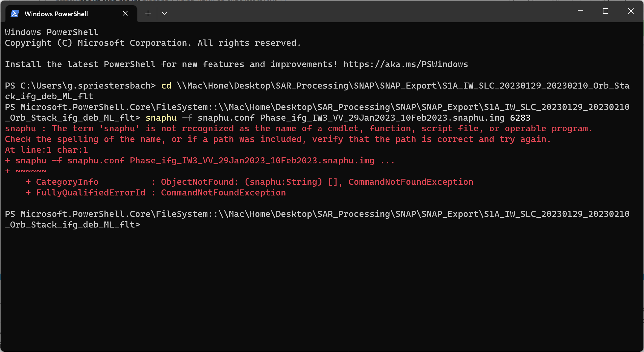
Task: Maximize the terminal window
Action: click(606, 11)
